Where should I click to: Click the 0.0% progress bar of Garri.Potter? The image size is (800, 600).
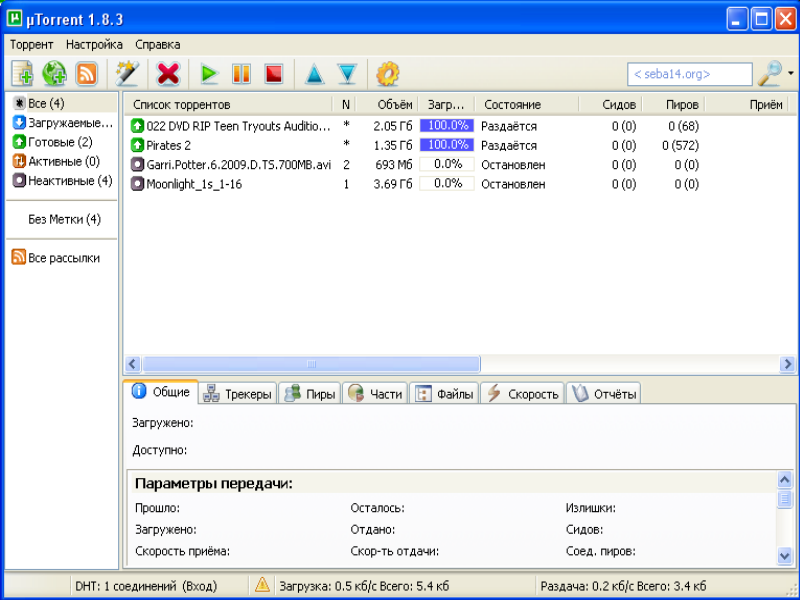(447, 164)
